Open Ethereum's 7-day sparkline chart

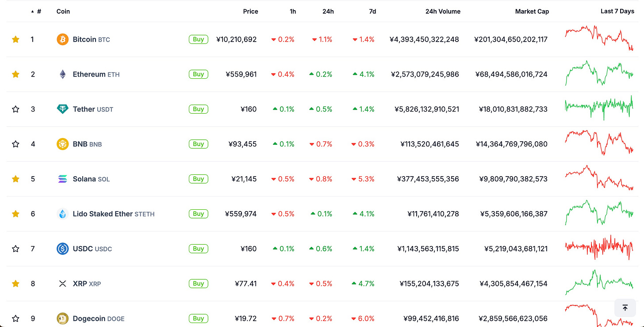[599, 73]
